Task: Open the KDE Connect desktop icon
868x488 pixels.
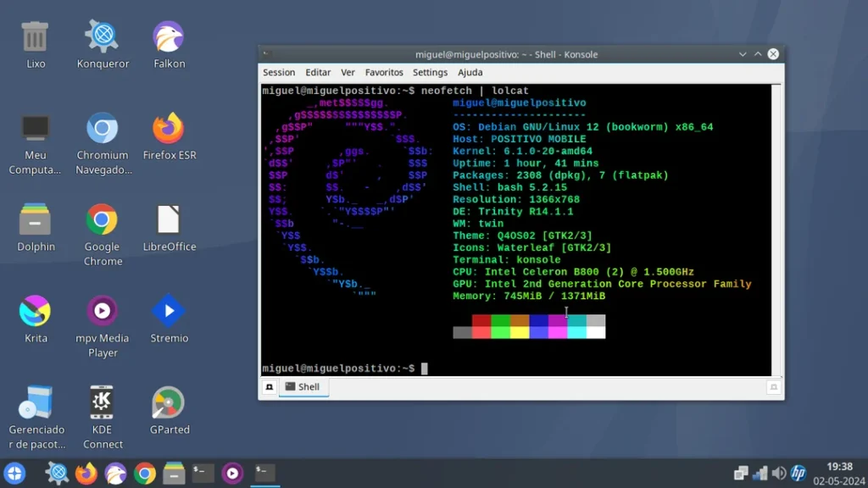Action: pyautogui.click(x=103, y=402)
